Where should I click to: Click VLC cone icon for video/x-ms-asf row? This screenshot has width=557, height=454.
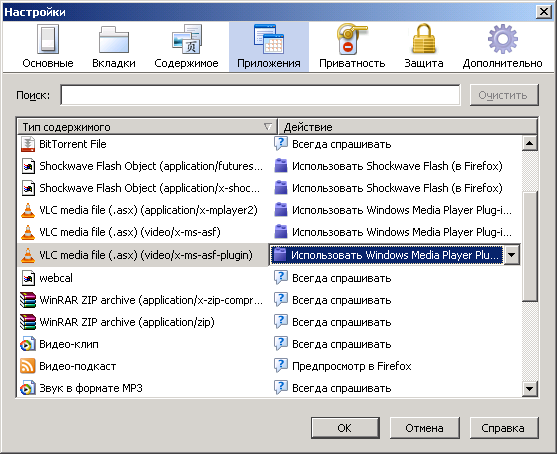tap(28, 232)
